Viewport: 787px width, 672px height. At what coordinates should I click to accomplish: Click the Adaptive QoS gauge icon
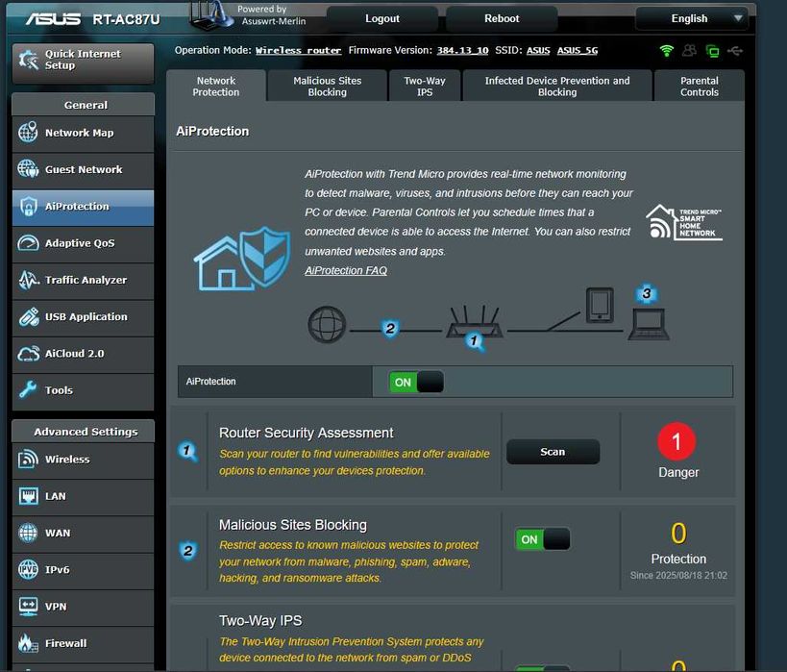[x=28, y=243]
